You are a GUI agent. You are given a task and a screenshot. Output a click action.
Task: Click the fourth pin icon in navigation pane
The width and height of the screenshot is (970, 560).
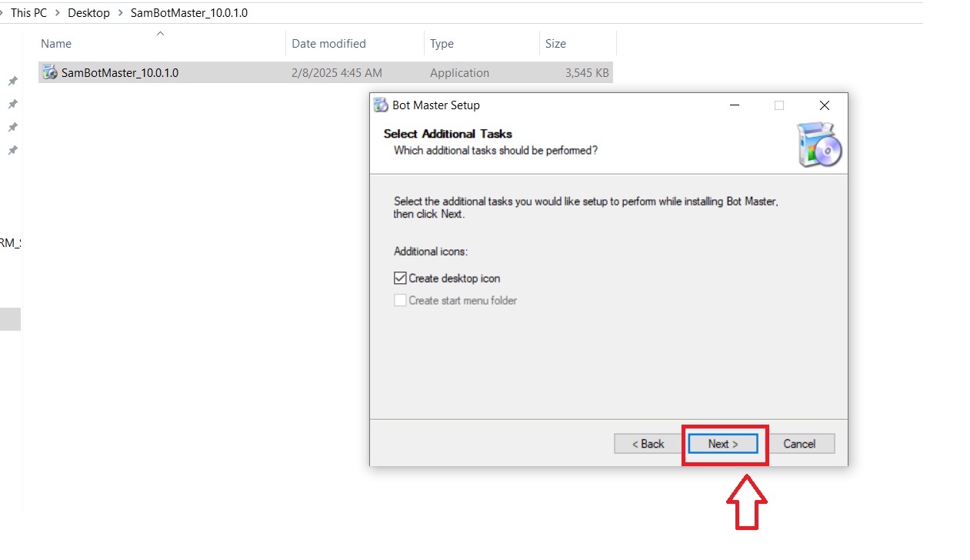pos(12,150)
